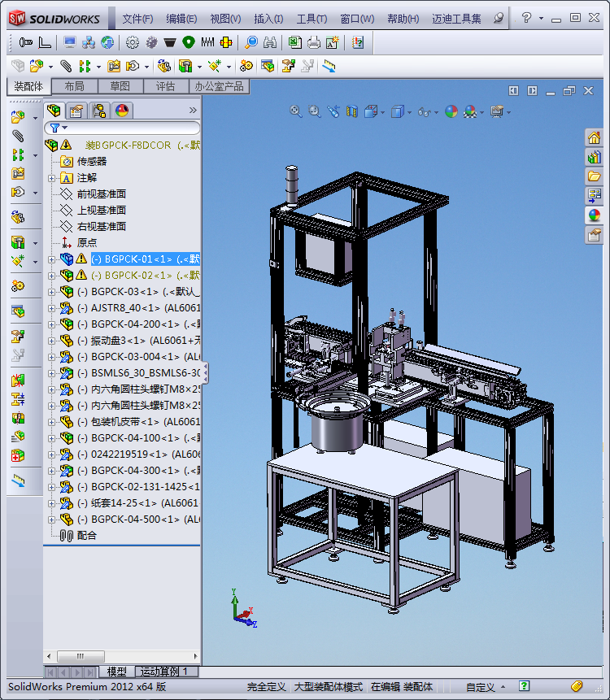The width and height of the screenshot is (610, 700).
Task: Open the 自定义 units dropdown in status bar
Action: [486, 687]
